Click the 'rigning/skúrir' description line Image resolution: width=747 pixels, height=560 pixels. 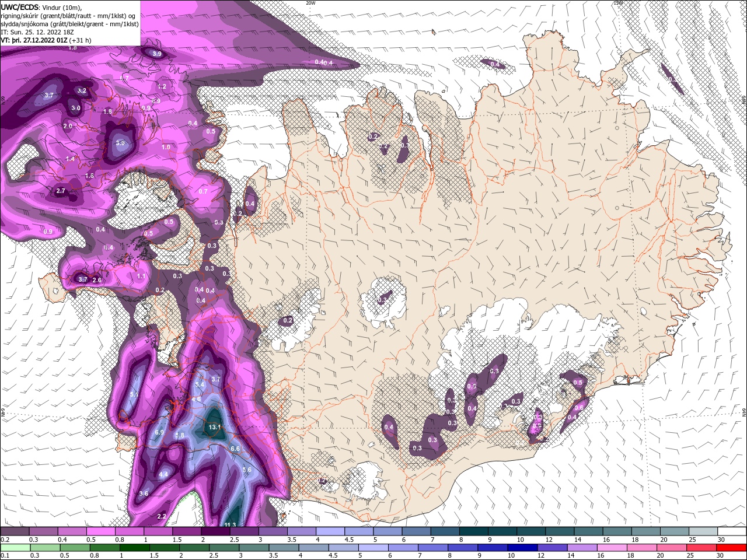[68, 16]
